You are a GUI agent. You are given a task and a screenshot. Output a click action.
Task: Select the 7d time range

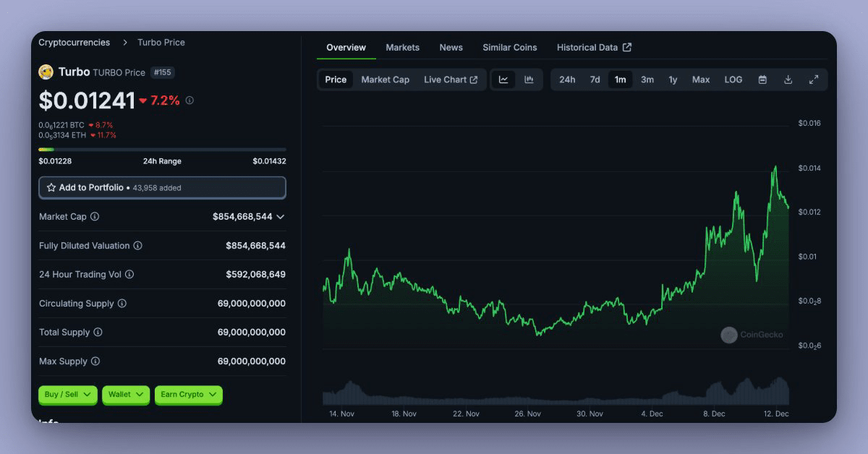point(595,80)
